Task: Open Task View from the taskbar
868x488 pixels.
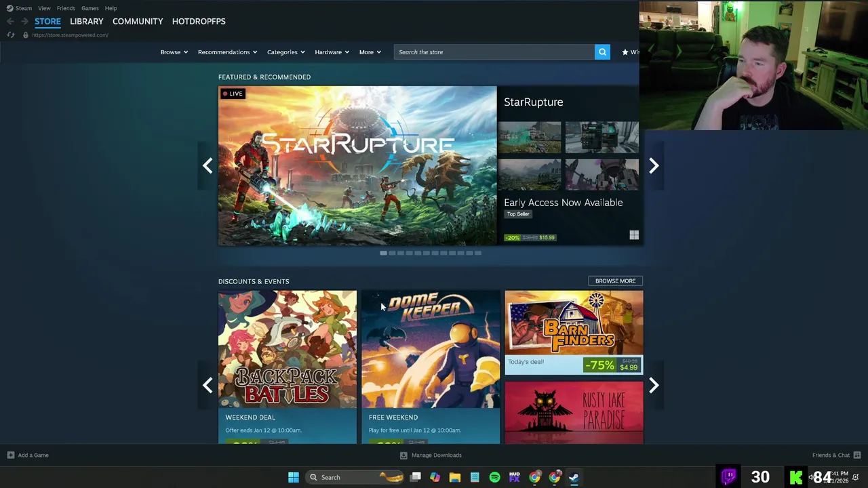Action: [x=416, y=477]
